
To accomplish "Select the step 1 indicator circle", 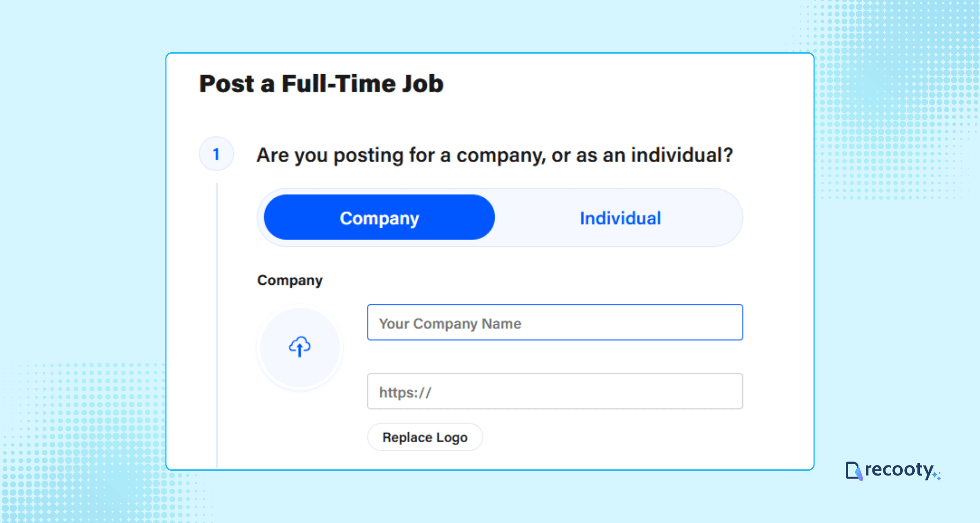I will coord(216,154).
